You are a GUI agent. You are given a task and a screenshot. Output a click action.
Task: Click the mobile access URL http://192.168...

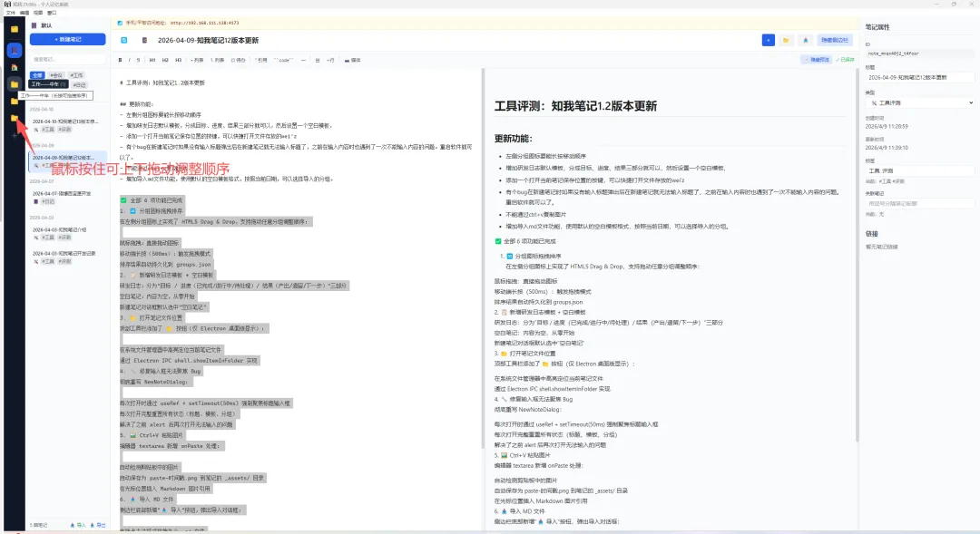pos(204,23)
